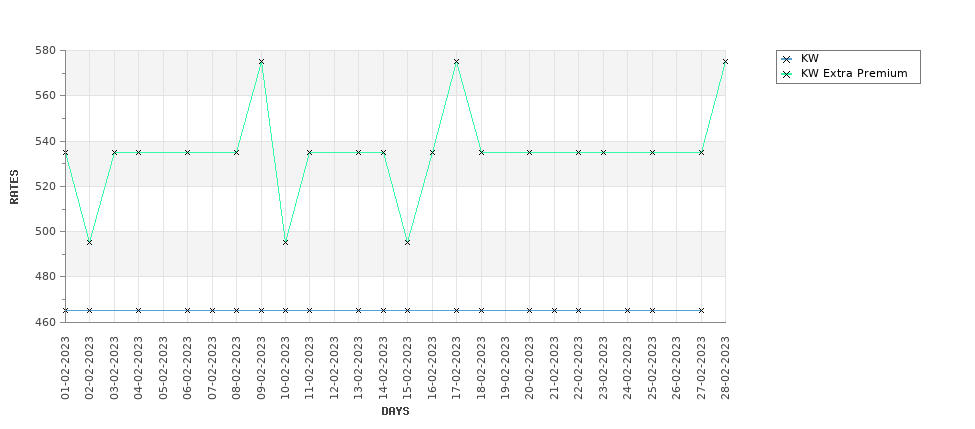The height and width of the screenshot is (429, 975).
Task: Click the 540 y-axis label
Action: point(47,141)
